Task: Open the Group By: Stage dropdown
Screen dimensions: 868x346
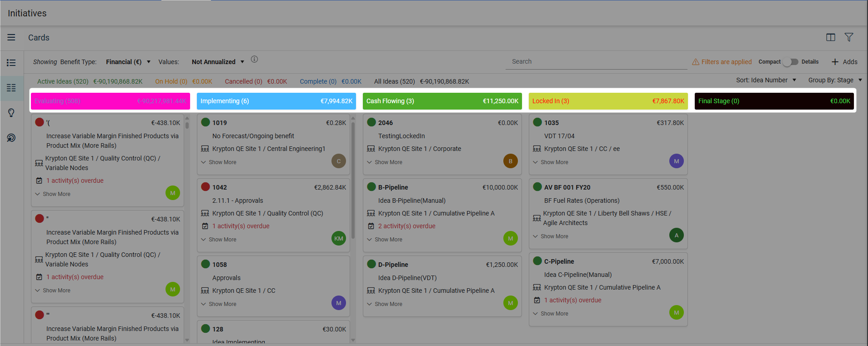Action: (x=835, y=80)
